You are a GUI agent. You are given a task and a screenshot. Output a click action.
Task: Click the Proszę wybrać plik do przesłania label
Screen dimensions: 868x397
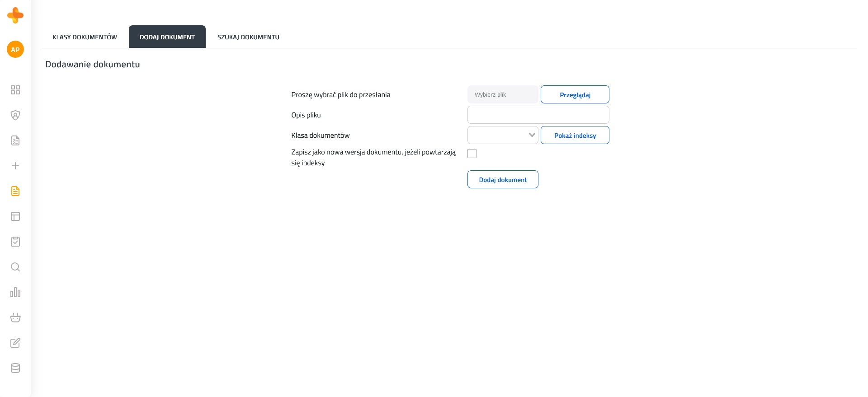(341, 95)
